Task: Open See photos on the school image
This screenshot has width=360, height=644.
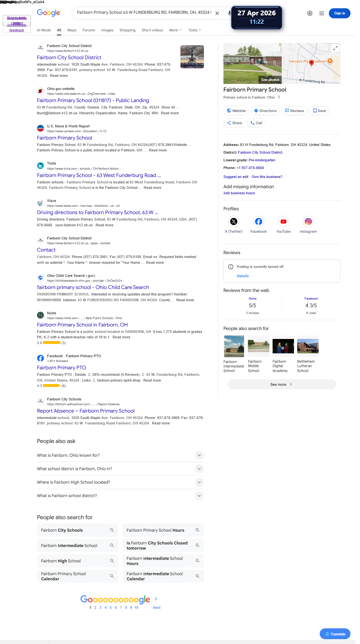Action: [270, 80]
